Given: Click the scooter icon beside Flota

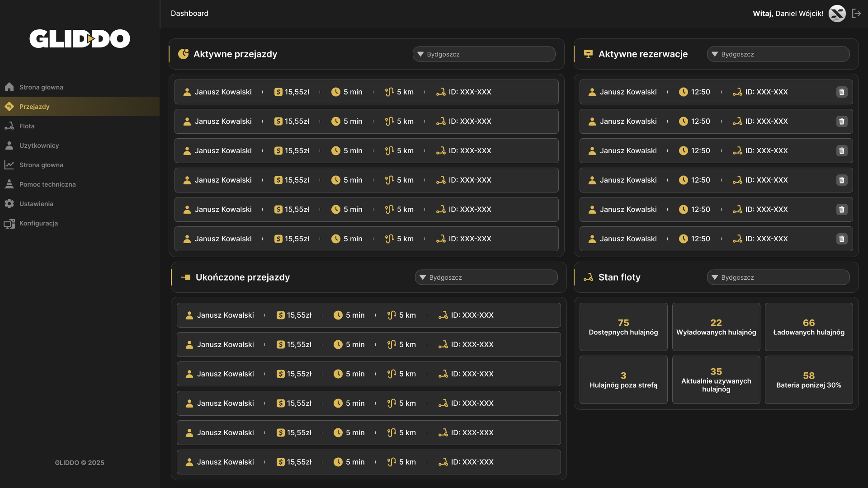Looking at the screenshot, I should pyautogui.click(x=9, y=126).
